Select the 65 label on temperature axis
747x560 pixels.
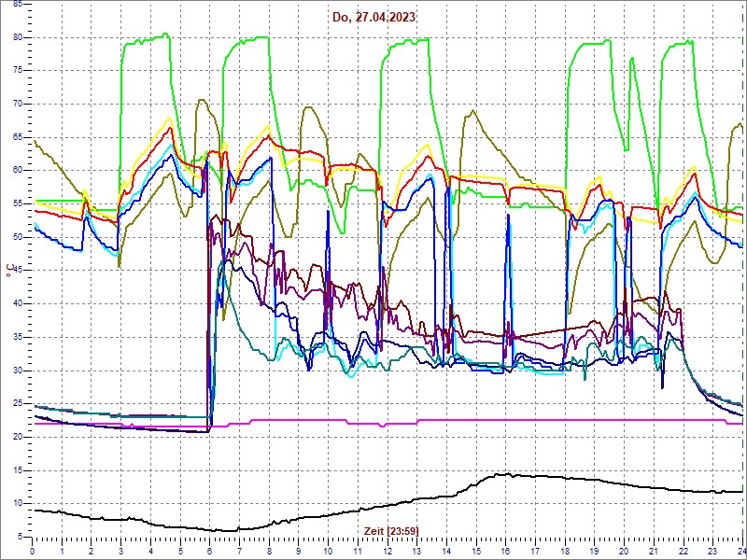coord(17,137)
